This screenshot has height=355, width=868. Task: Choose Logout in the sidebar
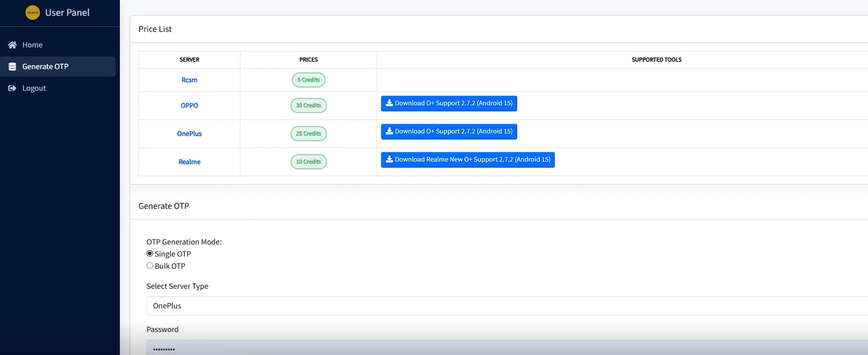[58, 88]
